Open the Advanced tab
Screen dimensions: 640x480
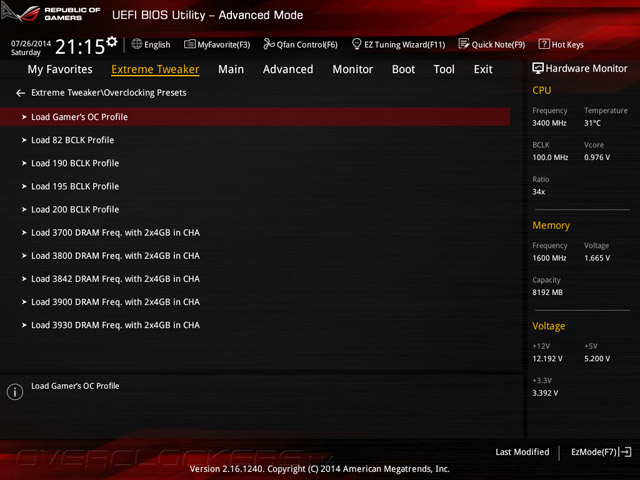coord(288,69)
